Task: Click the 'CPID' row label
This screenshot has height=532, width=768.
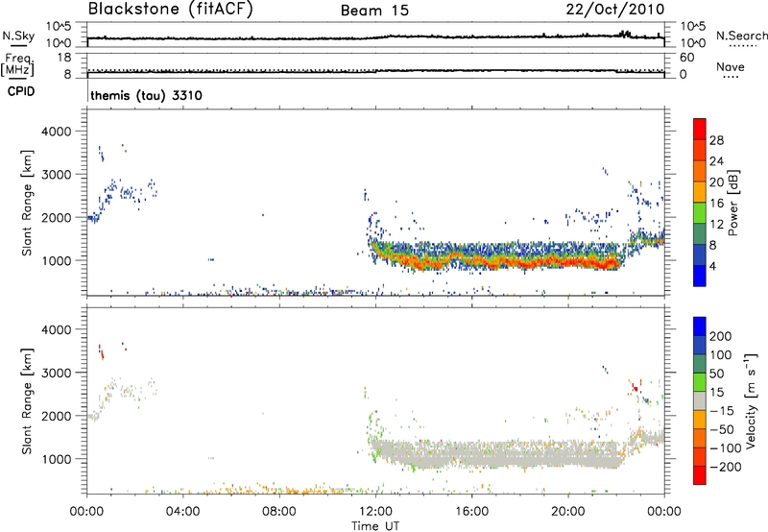Action: coord(21,91)
